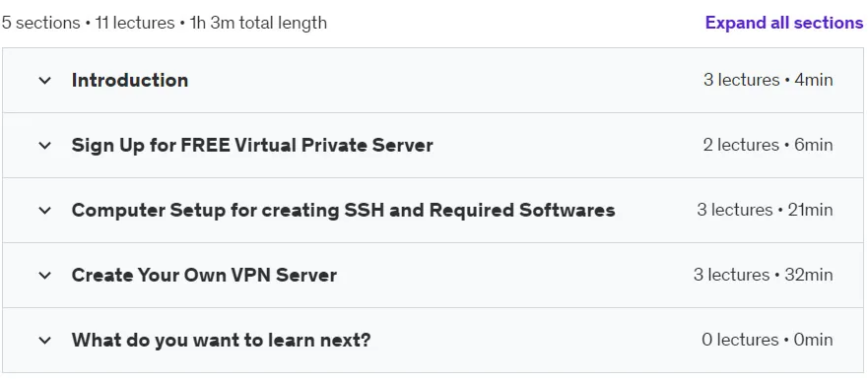This screenshot has width=868, height=379.
Task: Expand the Computer Setup for creating SSH chevron
Action: tap(45, 211)
